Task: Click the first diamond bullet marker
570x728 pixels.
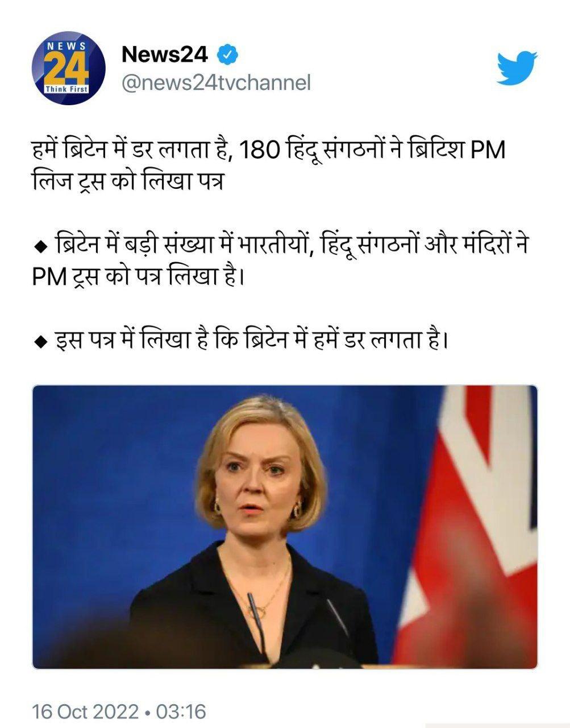Action: 40,247
